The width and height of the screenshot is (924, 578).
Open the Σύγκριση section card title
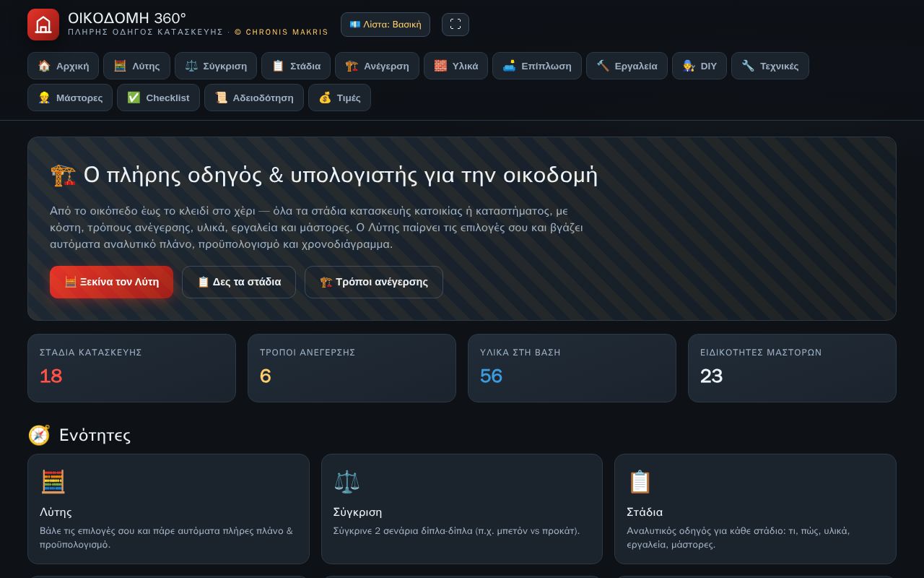357,512
